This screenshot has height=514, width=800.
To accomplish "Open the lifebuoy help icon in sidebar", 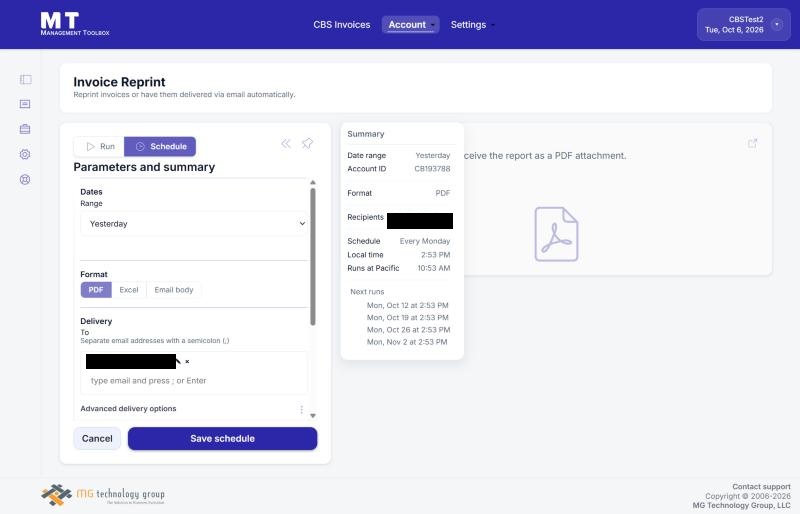I will point(25,179).
